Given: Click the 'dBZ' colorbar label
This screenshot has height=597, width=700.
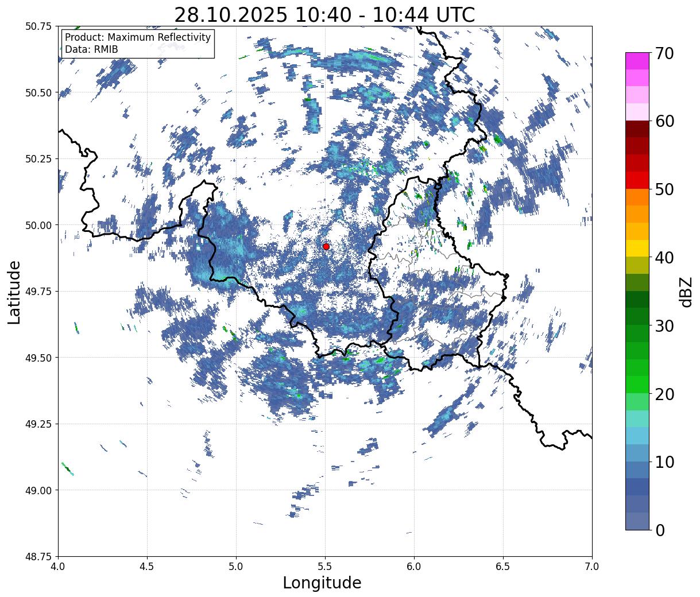Looking at the screenshot, I should [x=686, y=292].
